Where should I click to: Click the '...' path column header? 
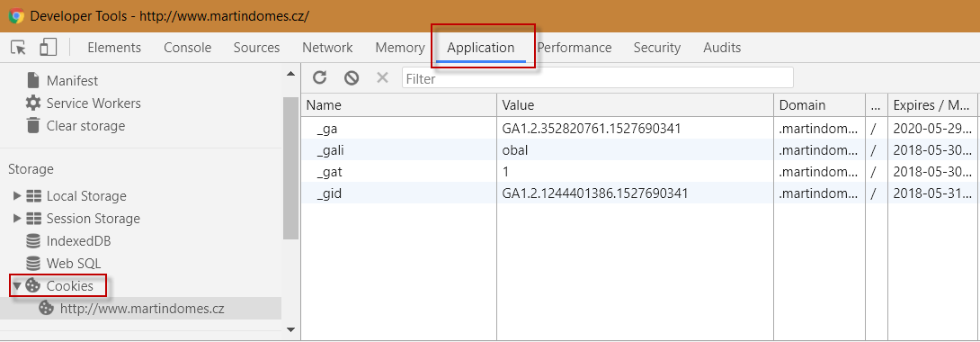click(x=877, y=105)
